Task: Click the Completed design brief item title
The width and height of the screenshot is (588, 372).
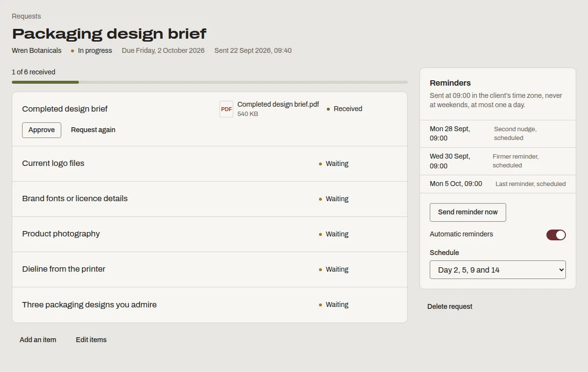Action: (x=65, y=109)
